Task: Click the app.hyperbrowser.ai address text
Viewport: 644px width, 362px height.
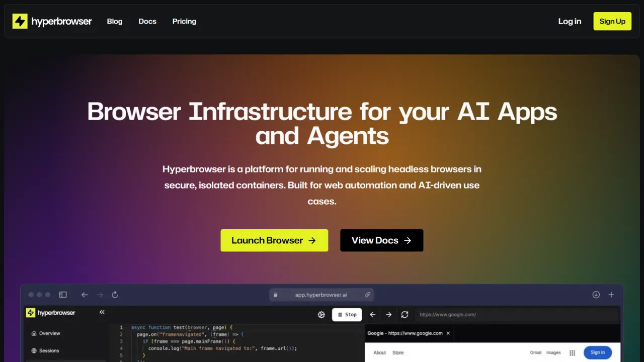Action: [321, 295]
